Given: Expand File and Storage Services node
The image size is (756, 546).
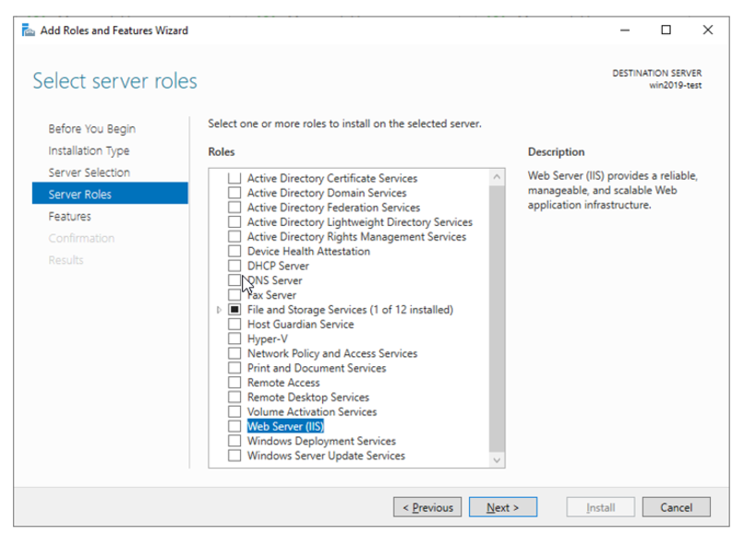Looking at the screenshot, I should tap(219, 309).
